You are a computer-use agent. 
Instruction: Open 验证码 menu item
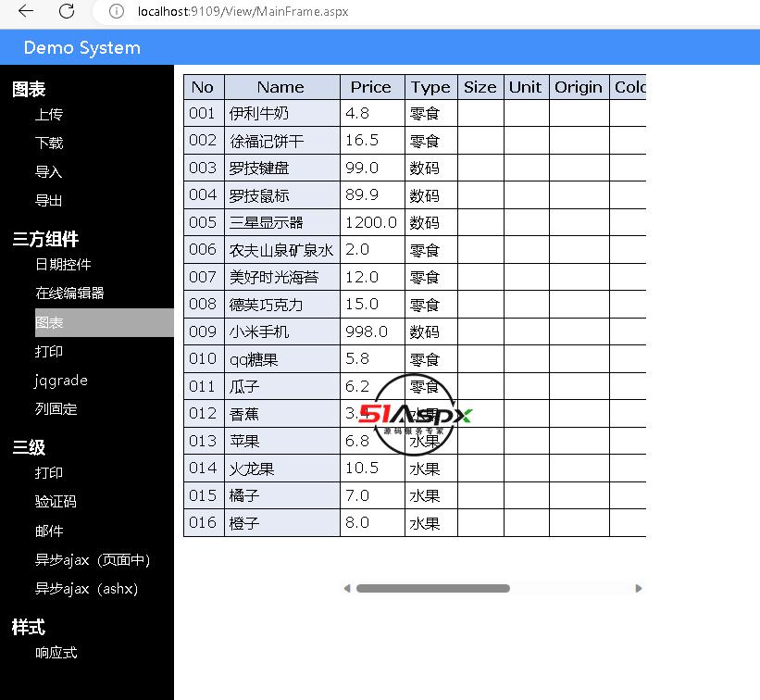[x=56, y=501]
